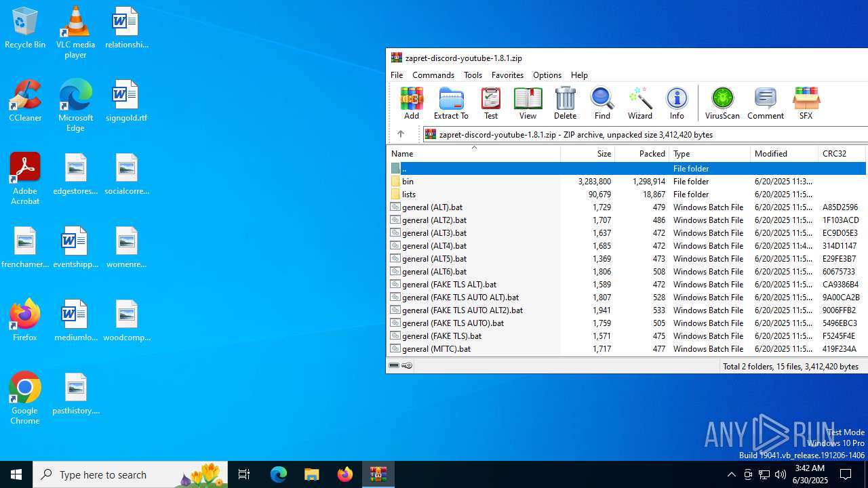Click the volume speaker tray icon
This screenshot has height=488, width=868.
coord(781,474)
